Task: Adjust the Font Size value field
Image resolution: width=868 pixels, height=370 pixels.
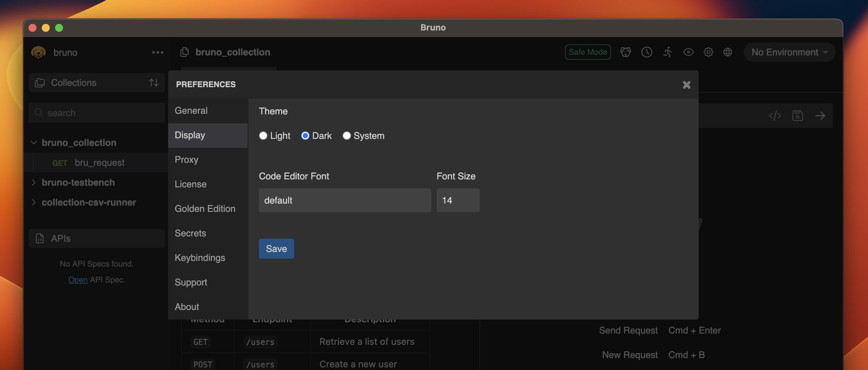Action: tap(458, 200)
